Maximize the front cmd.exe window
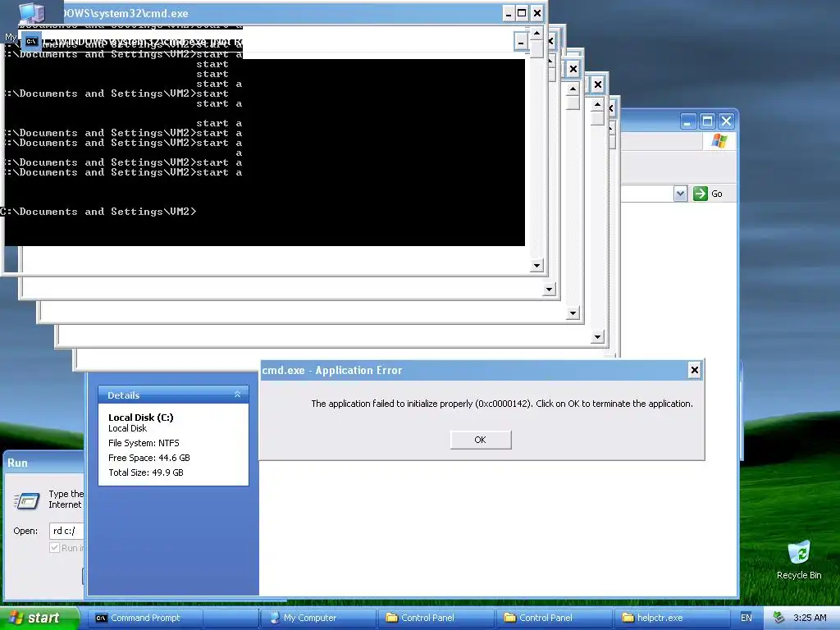840x630 pixels. [522, 13]
